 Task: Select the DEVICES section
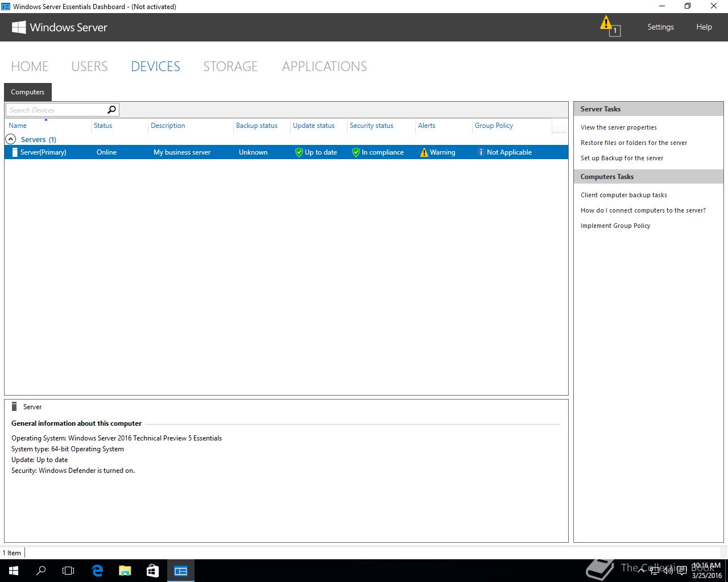155,66
